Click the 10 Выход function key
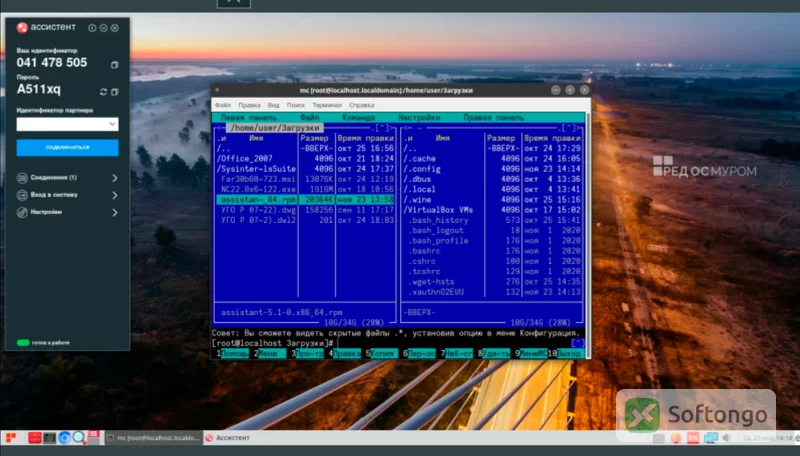This screenshot has height=456, width=800. coord(566,353)
